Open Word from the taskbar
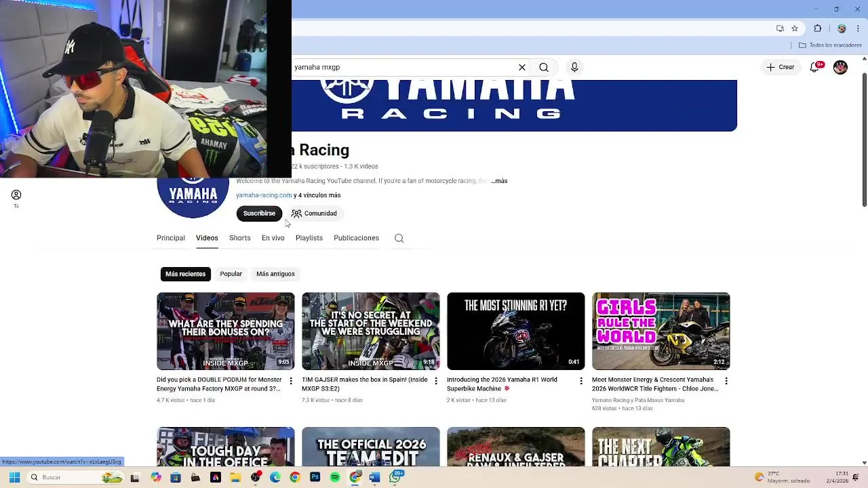Image resolution: width=868 pixels, height=488 pixels. [374, 477]
